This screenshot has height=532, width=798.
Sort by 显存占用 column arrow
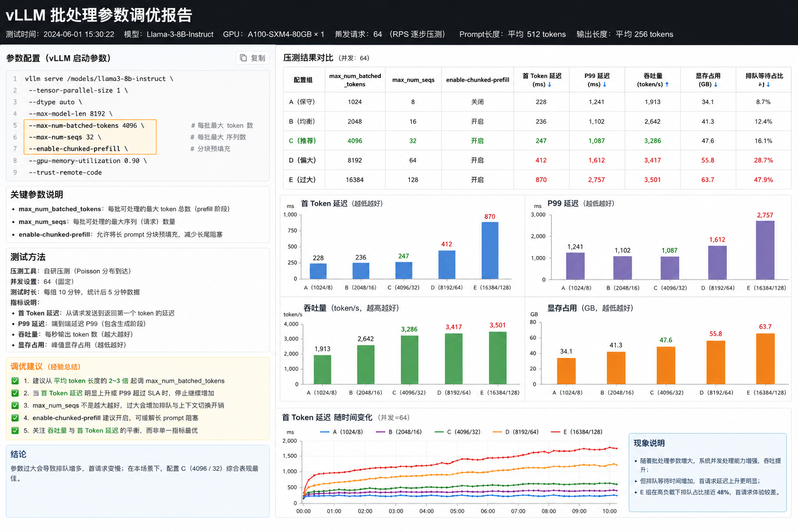[x=716, y=85]
